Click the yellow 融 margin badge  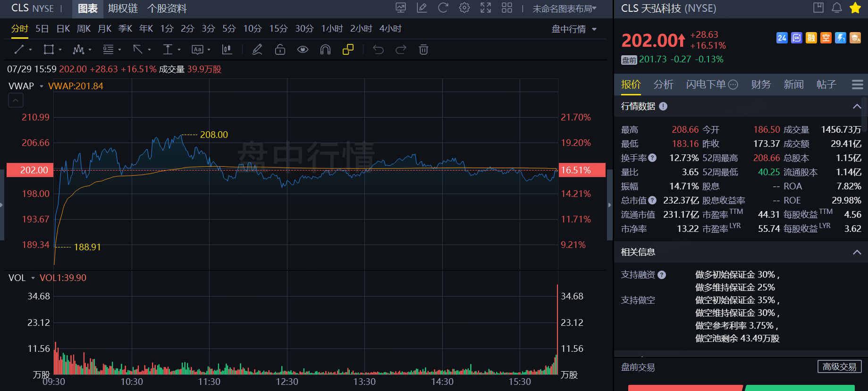coord(811,38)
